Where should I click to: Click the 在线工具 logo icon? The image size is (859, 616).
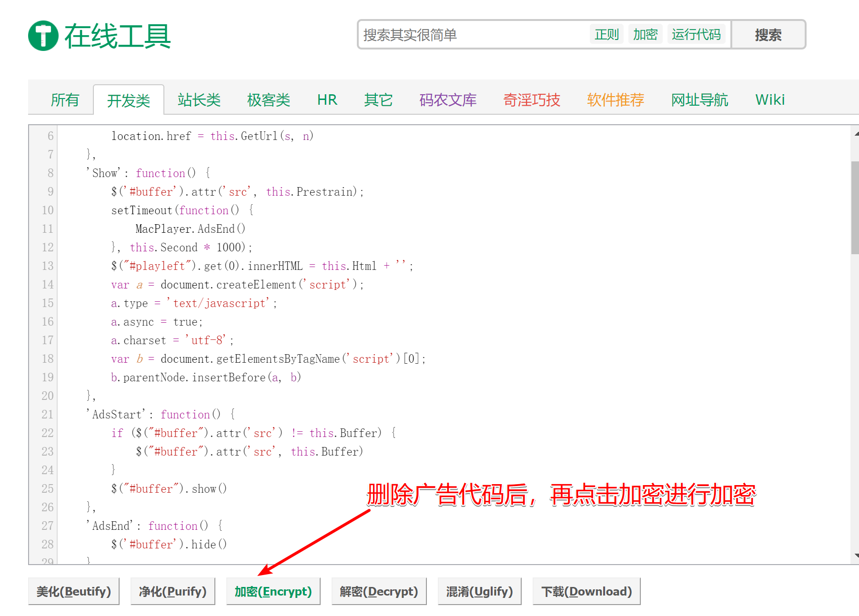44,35
